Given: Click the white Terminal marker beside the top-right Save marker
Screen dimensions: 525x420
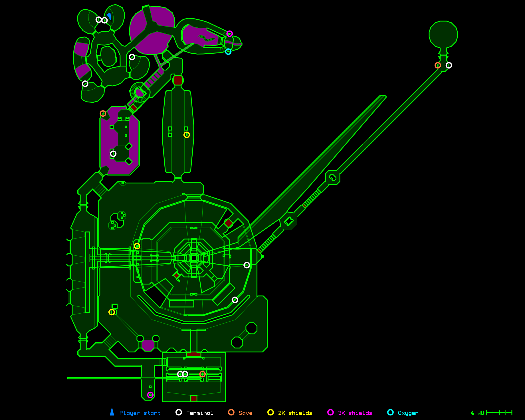Looking at the screenshot, I should pos(449,65).
